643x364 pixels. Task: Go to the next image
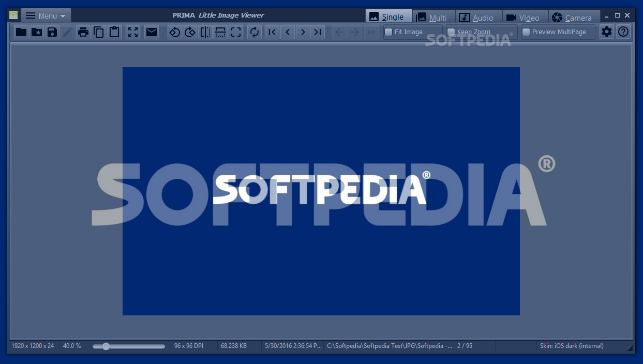tap(303, 33)
